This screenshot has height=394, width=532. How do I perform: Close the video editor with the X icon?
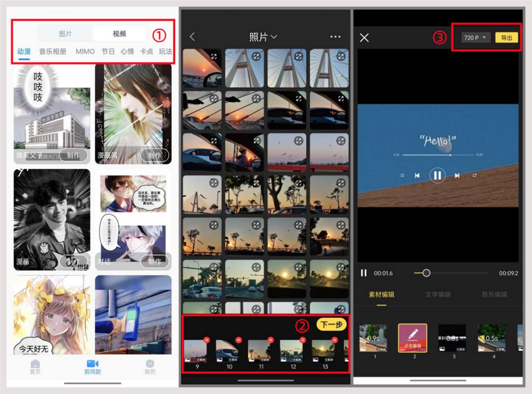[x=364, y=37]
